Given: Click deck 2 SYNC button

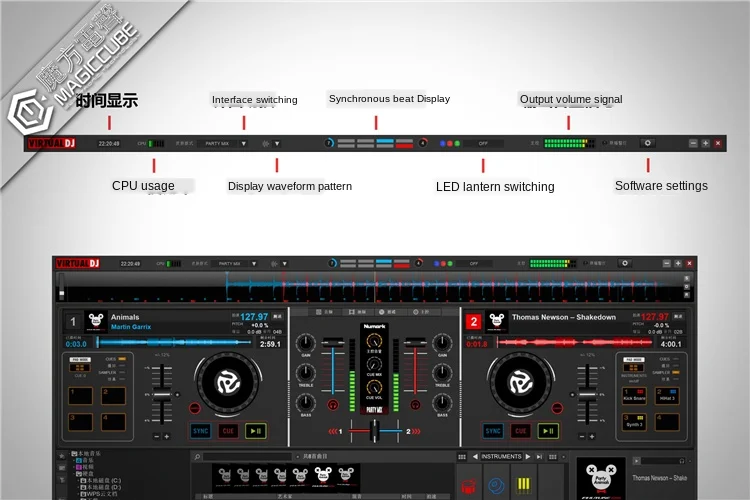Looking at the screenshot, I should pos(493,431).
